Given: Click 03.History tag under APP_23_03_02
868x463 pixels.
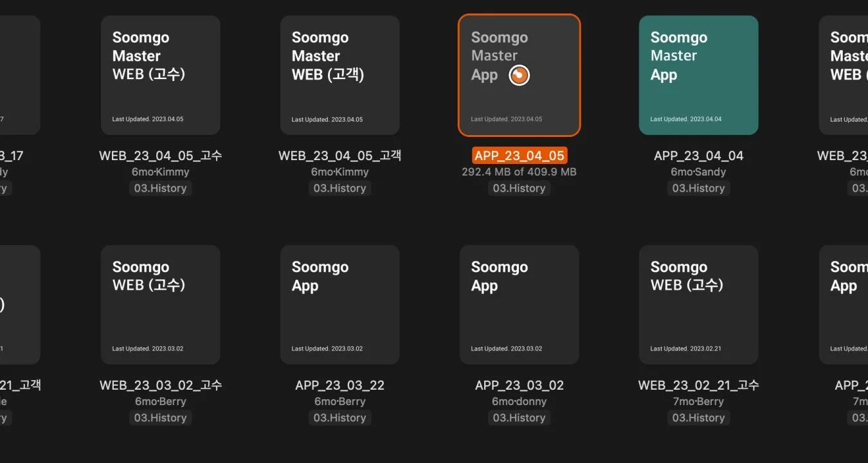Looking at the screenshot, I should tap(519, 418).
